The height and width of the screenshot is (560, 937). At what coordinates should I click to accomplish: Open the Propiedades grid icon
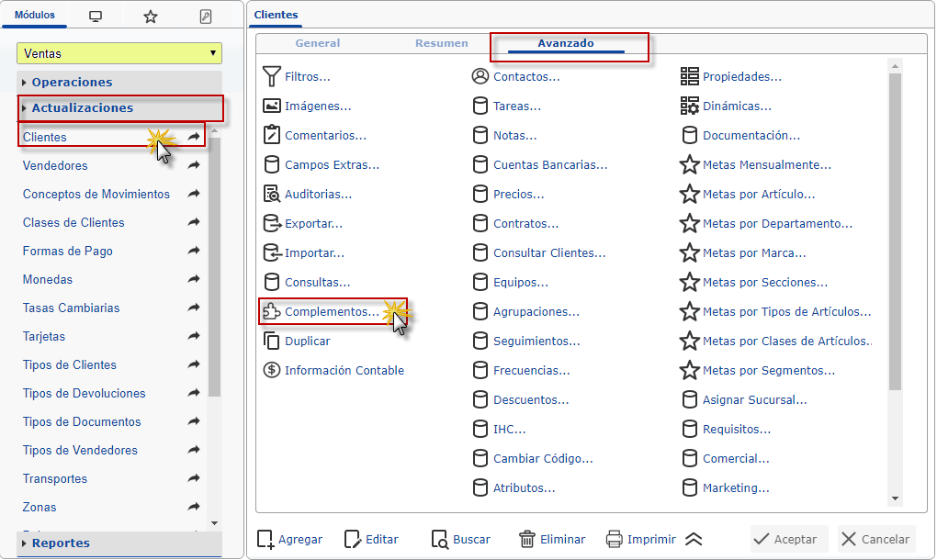(x=689, y=76)
